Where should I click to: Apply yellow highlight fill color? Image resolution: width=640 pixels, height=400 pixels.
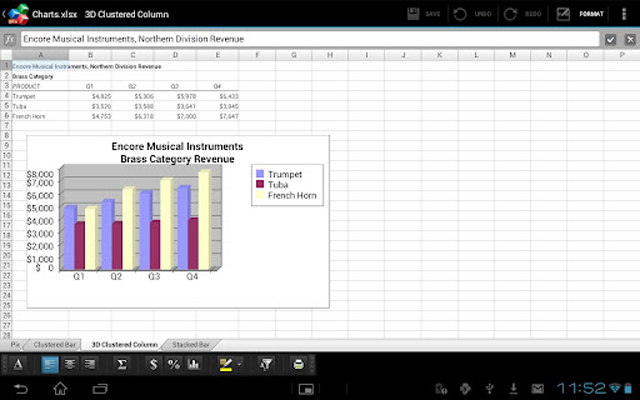tap(226, 364)
